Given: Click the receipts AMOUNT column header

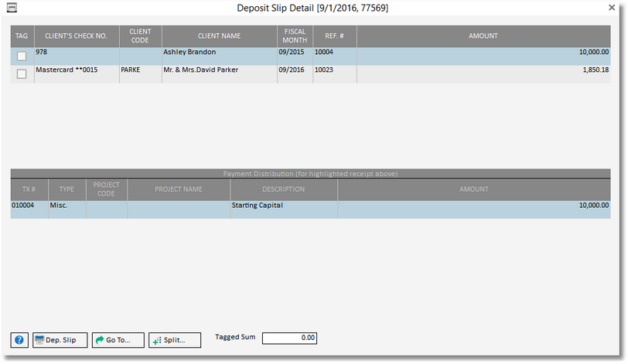Looking at the screenshot, I should [483, 36].
